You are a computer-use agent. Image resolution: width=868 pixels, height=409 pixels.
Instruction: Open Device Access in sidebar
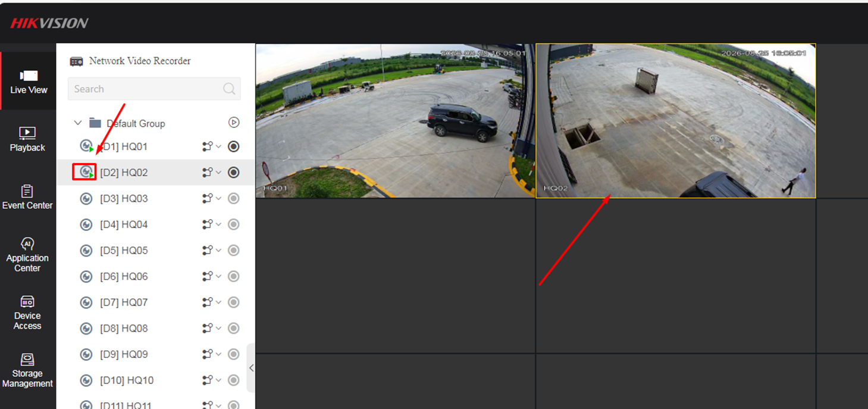click(x=27, y=312)
